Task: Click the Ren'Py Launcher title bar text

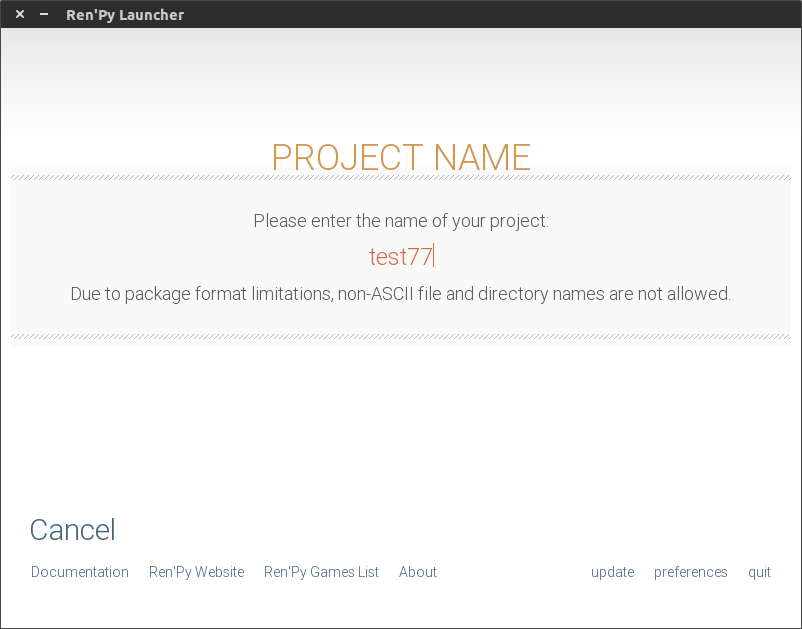Action: 125,15
